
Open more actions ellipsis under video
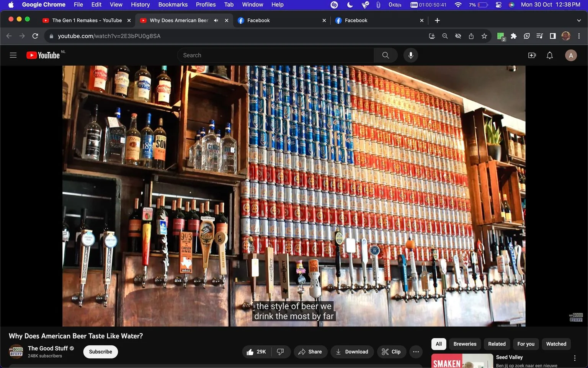416,352
